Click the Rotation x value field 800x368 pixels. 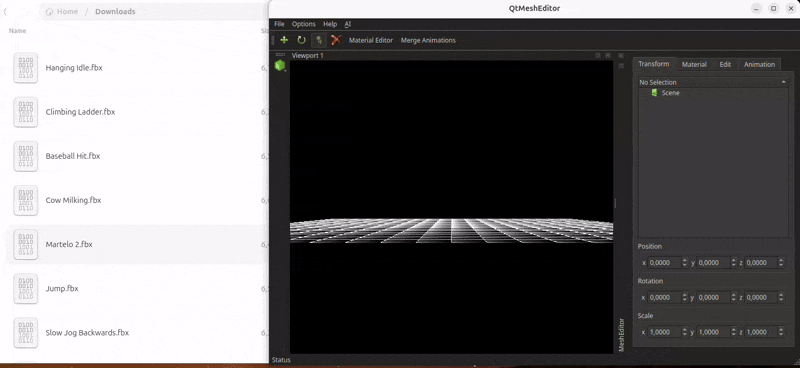665,297
